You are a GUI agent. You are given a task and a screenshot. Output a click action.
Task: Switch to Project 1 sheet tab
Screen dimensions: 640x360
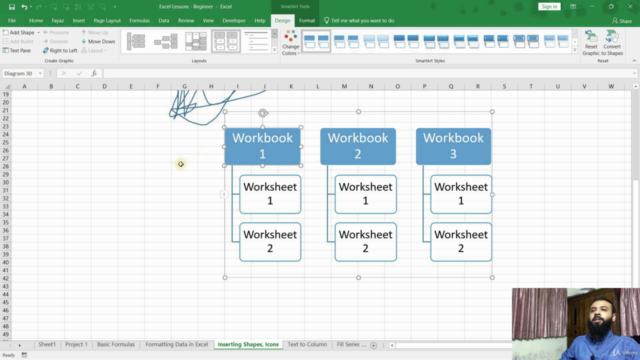(x=76, y=344)
